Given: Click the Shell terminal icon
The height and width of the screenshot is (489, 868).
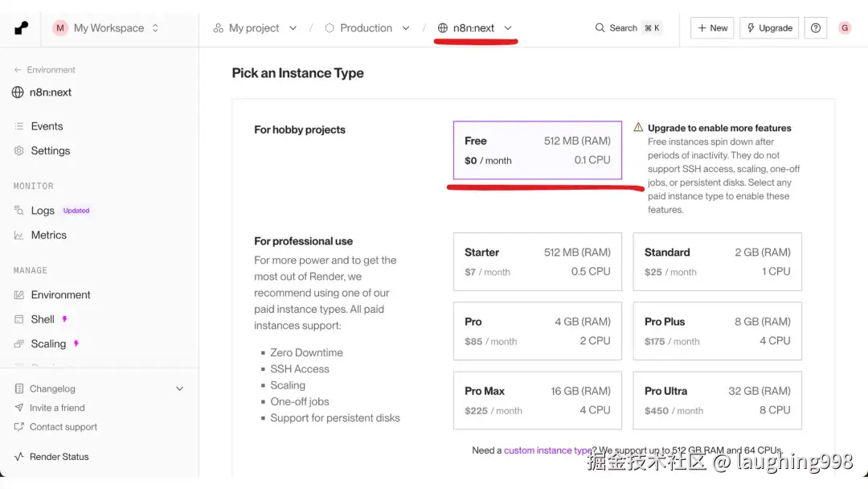Looking at the screenshot, I should 18,319.
